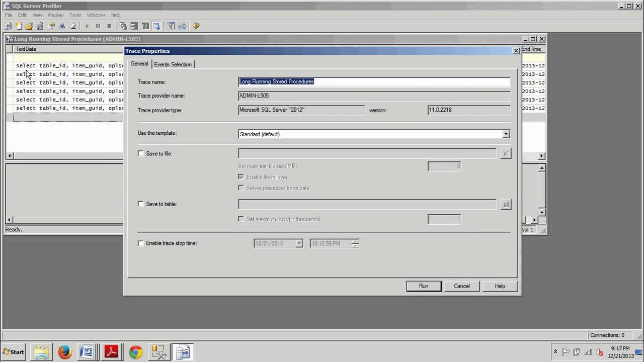Click the Organize Columns toolbar icon
The height and width of the screenshot is (362, 644).
pos(145,26)
